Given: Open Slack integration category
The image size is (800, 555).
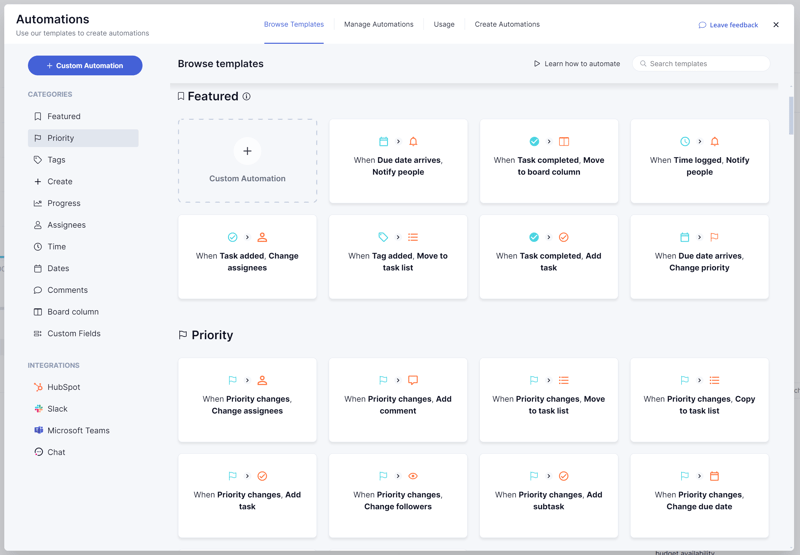Looking at the screenshot, I should point(57,409).
